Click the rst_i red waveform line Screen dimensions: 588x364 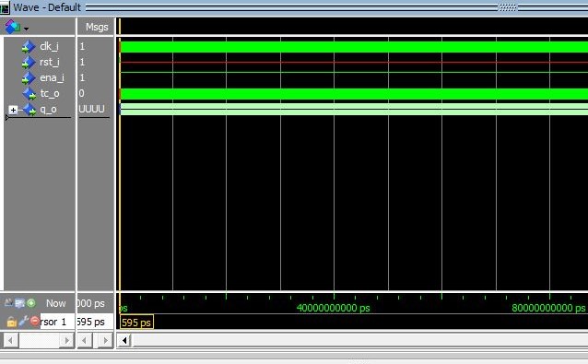click(354, 63)
